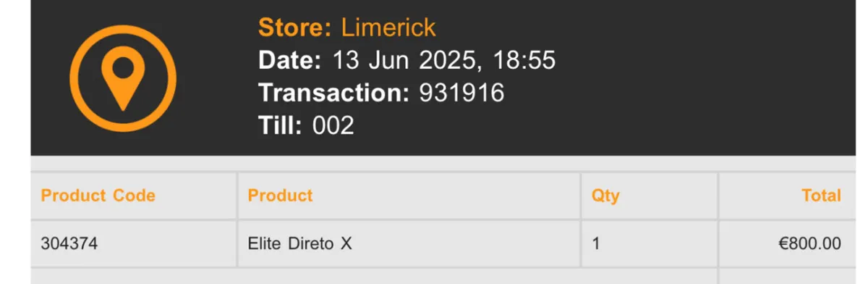The image size is (868, 284).
Task: Click the Date 13 Jun 2025 line
Action: [x=407, y=60]
